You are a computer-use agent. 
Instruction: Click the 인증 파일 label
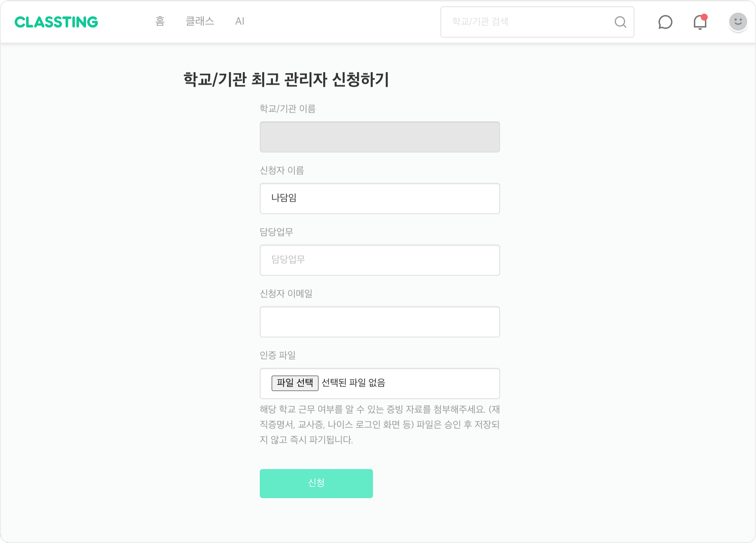tap(278, 355)
